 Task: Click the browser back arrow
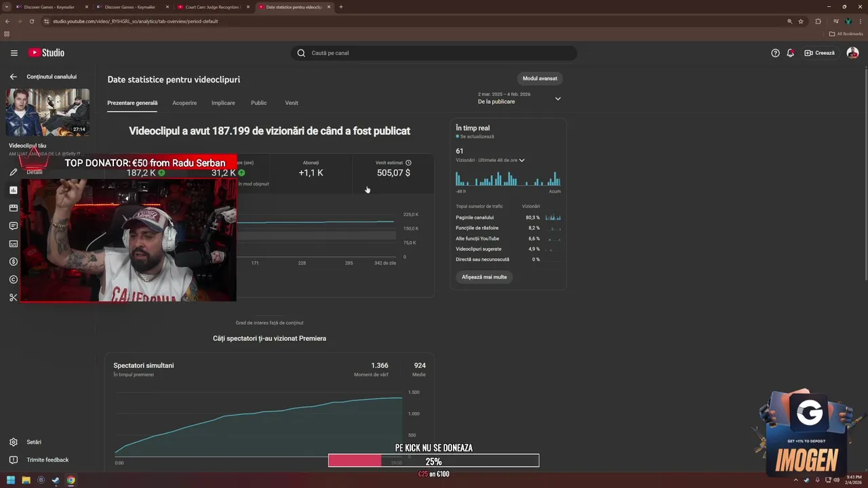click(7, 21)
